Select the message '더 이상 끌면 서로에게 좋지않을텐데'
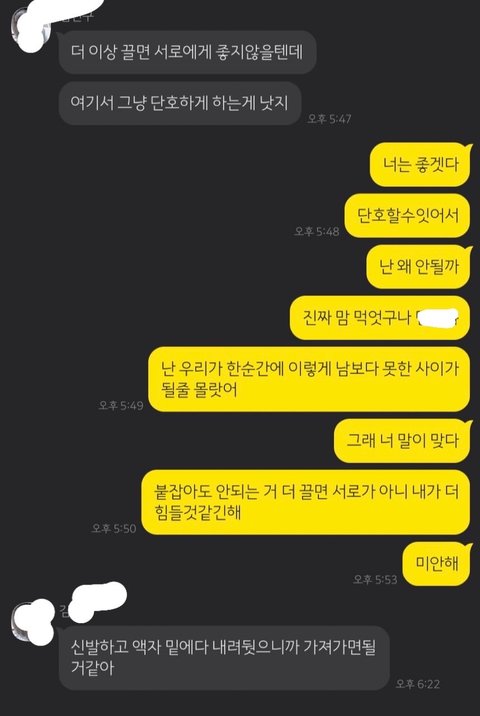This screenshot has height=716, width=480. tap(187, 52)
